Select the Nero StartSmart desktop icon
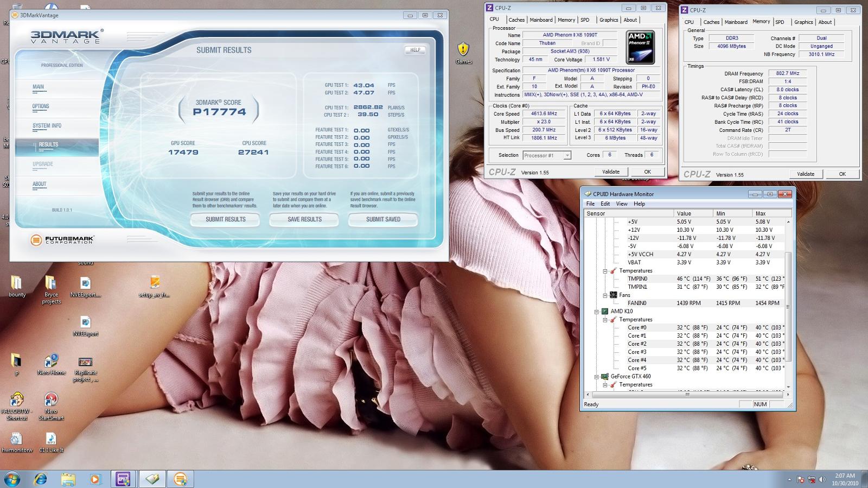The height and width of the screenshot is (488, 868). point(51,406)
